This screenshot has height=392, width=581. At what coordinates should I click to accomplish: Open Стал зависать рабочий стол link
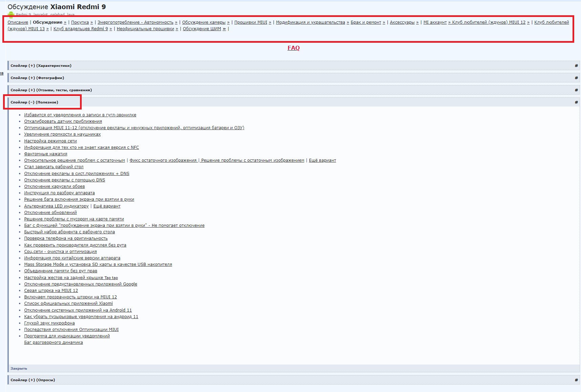click(54, 167)
